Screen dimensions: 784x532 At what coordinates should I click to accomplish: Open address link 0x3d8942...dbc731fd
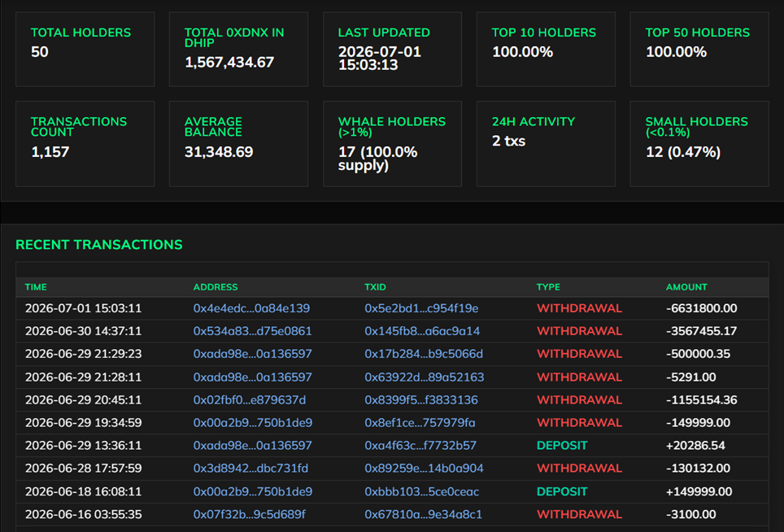pyautogui.click(x=251, y=469)
